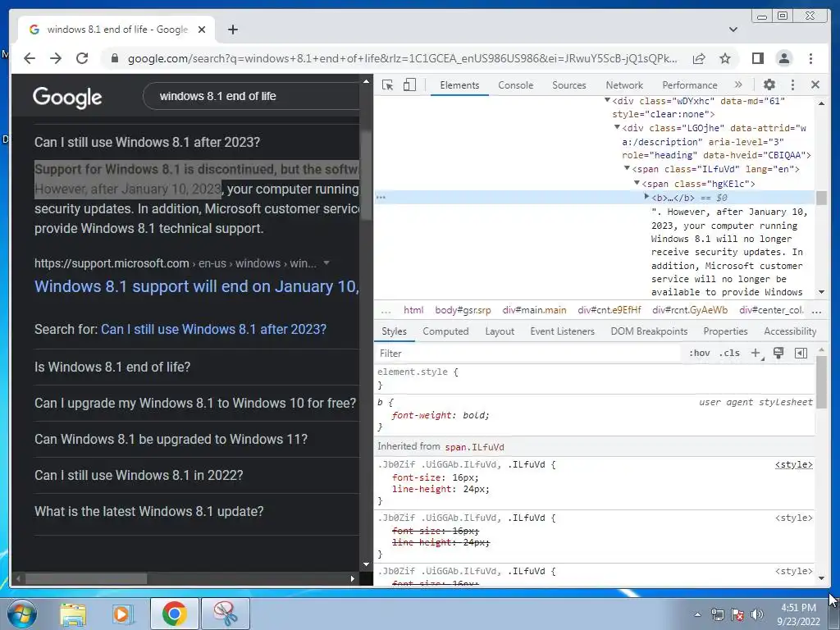The width and height of the screenshot is (840, 630).
Task: Reload the Google search page
Action: [82, 58]
